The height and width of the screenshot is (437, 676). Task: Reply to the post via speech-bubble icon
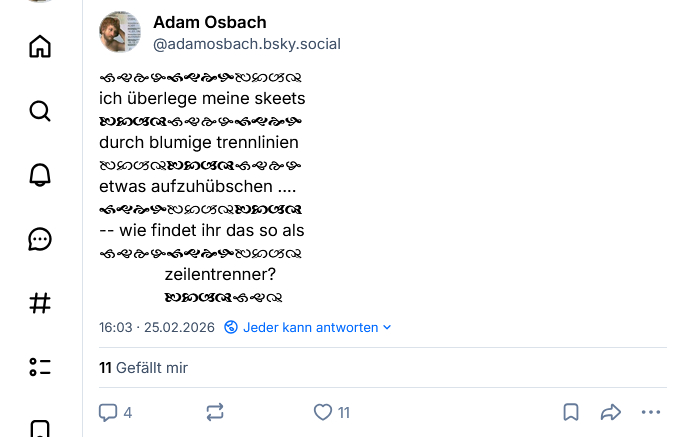[x=108, y=412]
